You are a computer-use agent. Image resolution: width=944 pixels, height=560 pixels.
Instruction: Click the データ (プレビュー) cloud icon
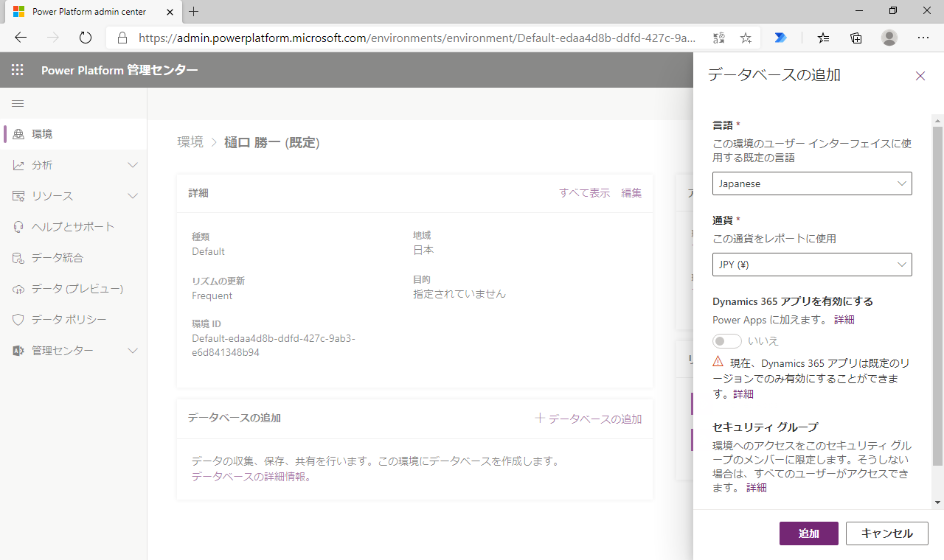point(18,289)
